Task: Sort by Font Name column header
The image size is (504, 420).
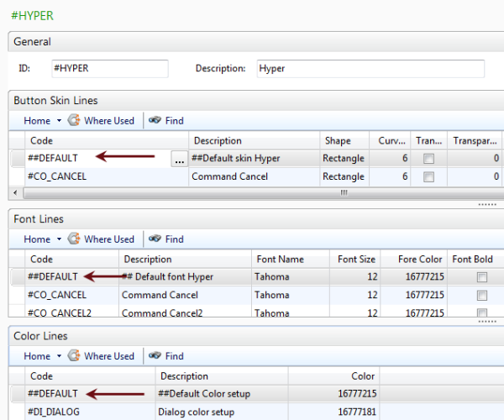Action: point(281,260)
